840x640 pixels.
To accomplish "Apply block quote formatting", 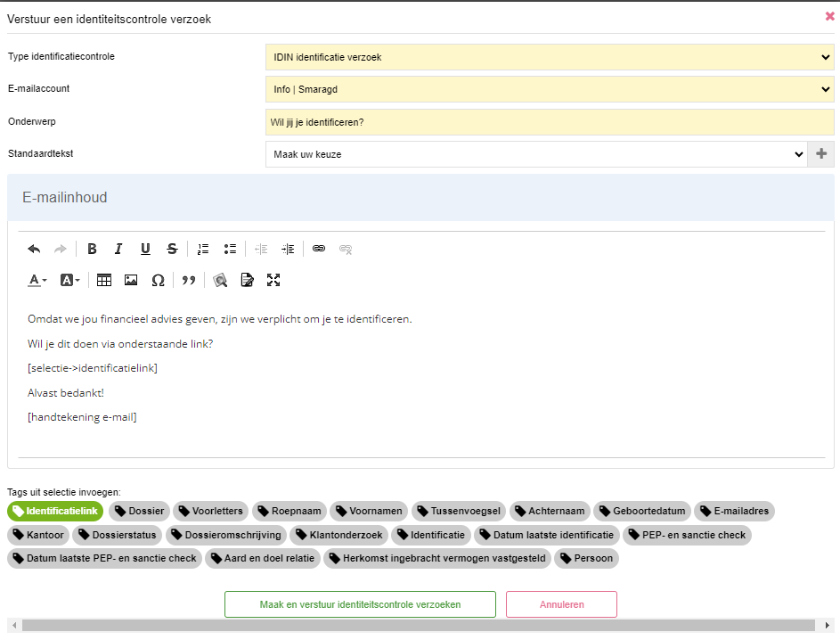I will pyautogui.click(x=189, y=281).
